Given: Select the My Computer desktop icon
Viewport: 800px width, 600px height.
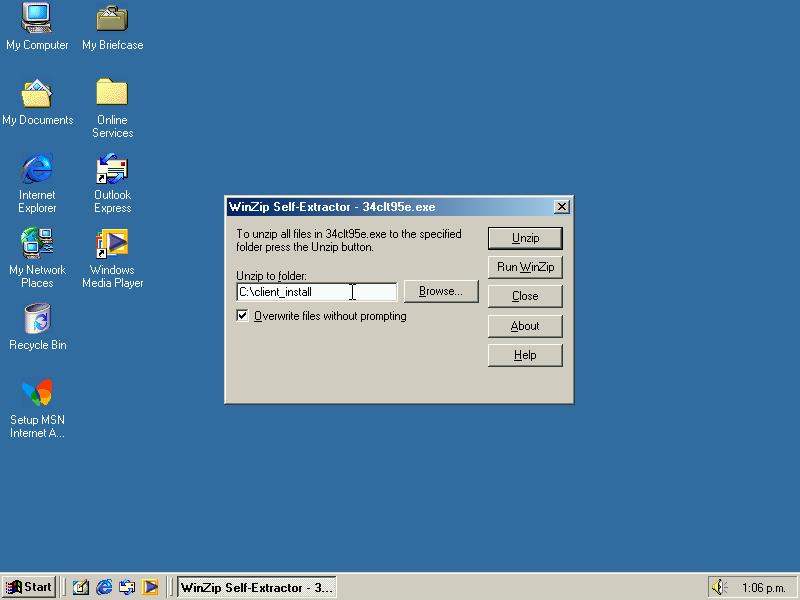Looking at the screenshot, I should [x=37, y=27].
